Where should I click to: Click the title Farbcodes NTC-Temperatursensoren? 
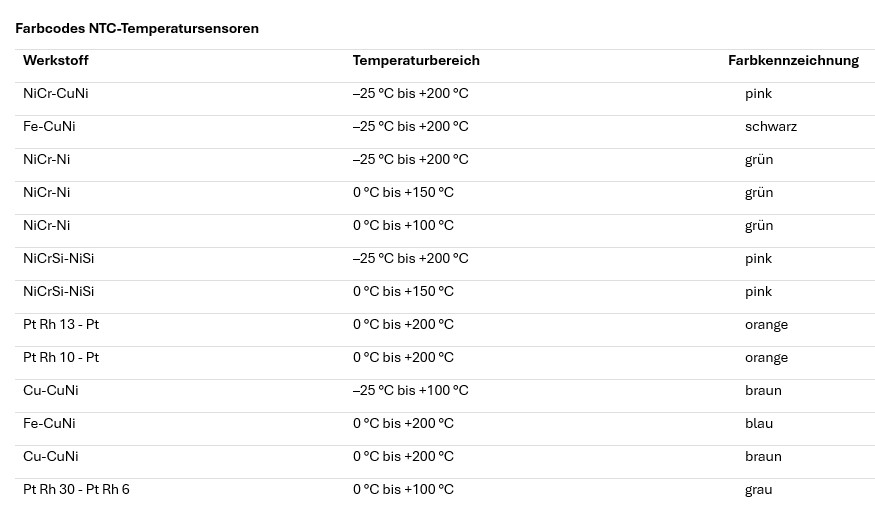(137, 28)
